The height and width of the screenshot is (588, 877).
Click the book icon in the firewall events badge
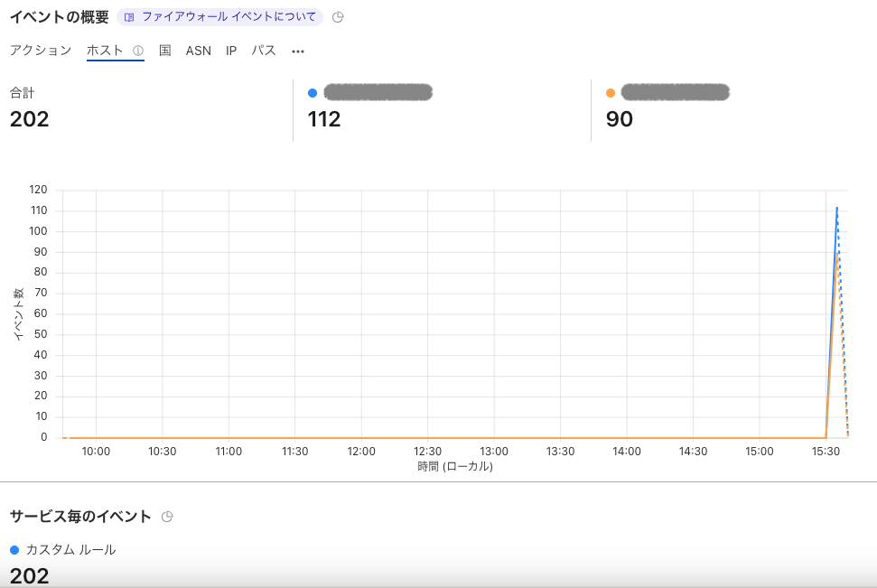pyautogui.click(x=129, y=15)
